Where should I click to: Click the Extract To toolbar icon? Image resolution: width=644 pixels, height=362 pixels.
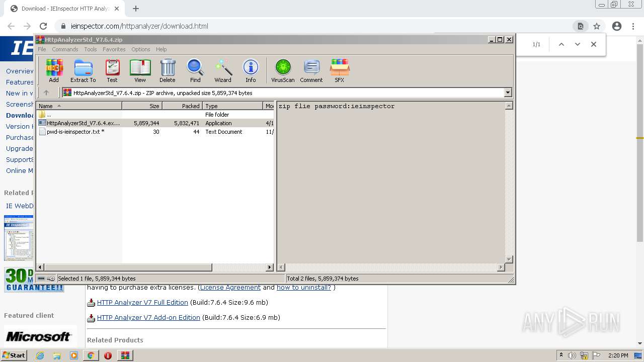point(83,71)
